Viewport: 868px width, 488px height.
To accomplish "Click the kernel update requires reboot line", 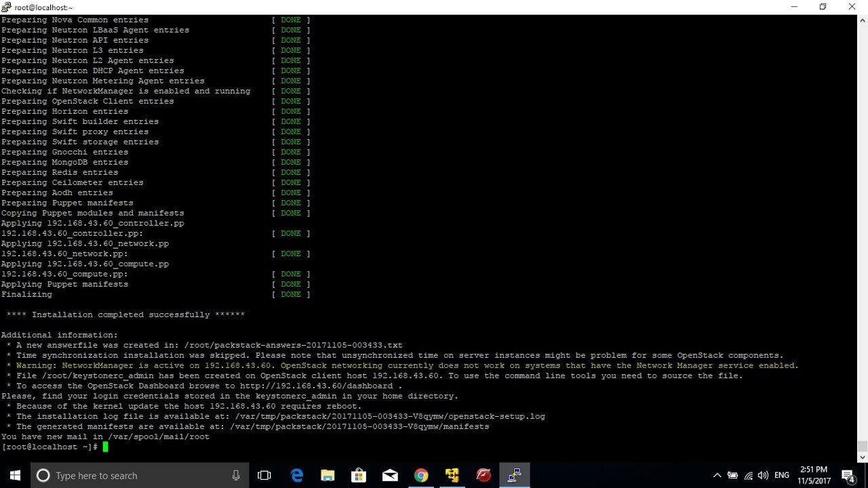I will coord(184,406).
